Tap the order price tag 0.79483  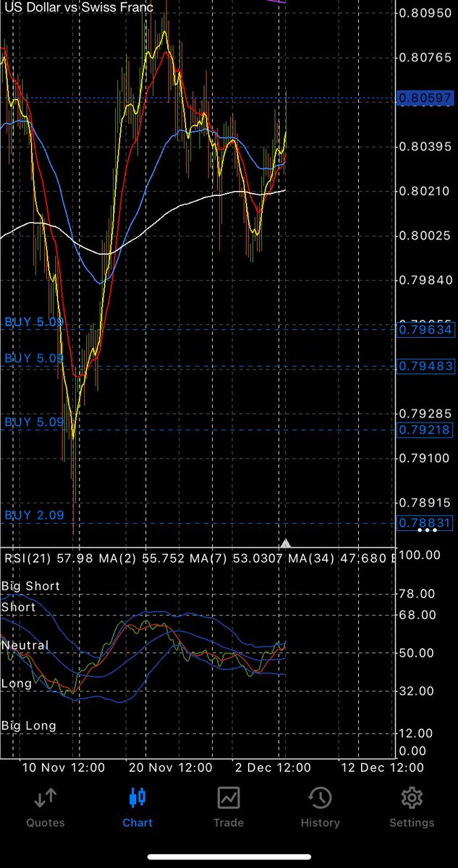pos(426,367)
